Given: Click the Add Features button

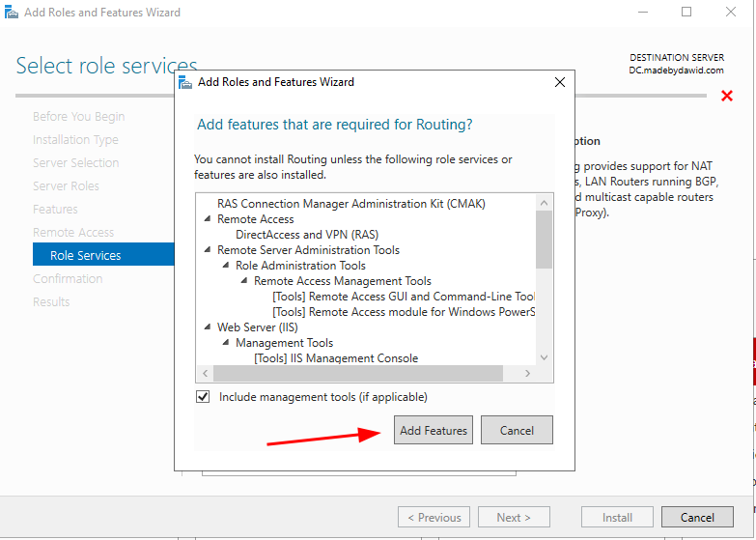Looking at the screenshot, I should tap(434, 430).
